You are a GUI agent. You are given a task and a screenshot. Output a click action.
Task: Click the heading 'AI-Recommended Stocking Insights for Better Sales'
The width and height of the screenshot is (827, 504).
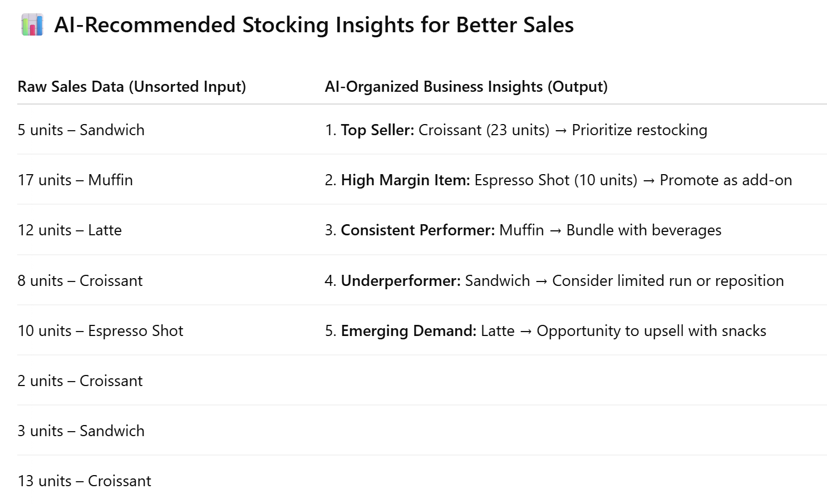tap(314, 26)
